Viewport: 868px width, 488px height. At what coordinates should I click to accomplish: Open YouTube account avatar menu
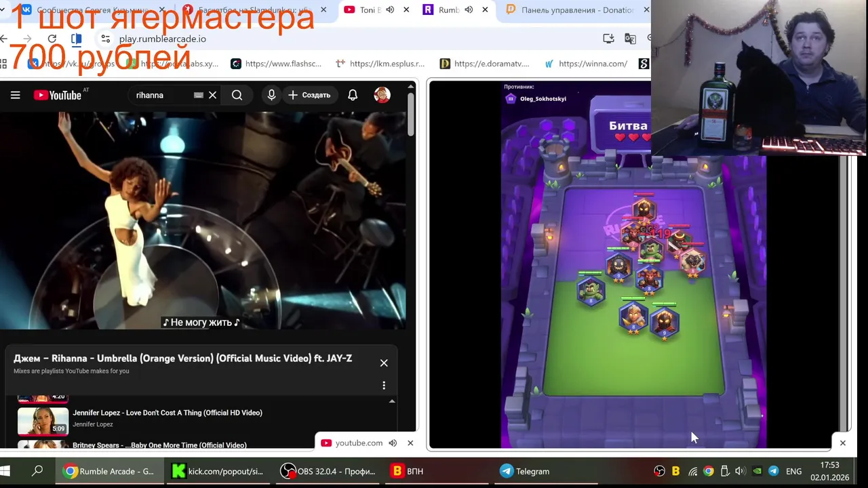click(382, 95)
